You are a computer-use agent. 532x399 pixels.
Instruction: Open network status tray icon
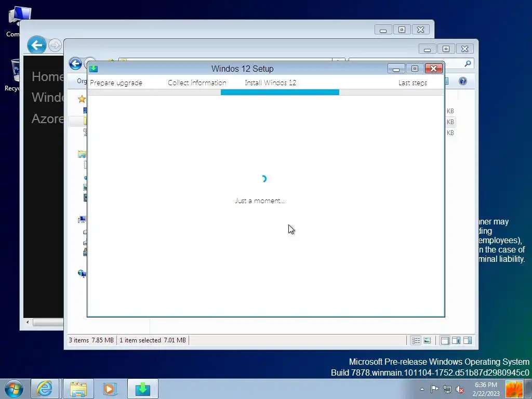pyautogui.click(x=447, y=390)
